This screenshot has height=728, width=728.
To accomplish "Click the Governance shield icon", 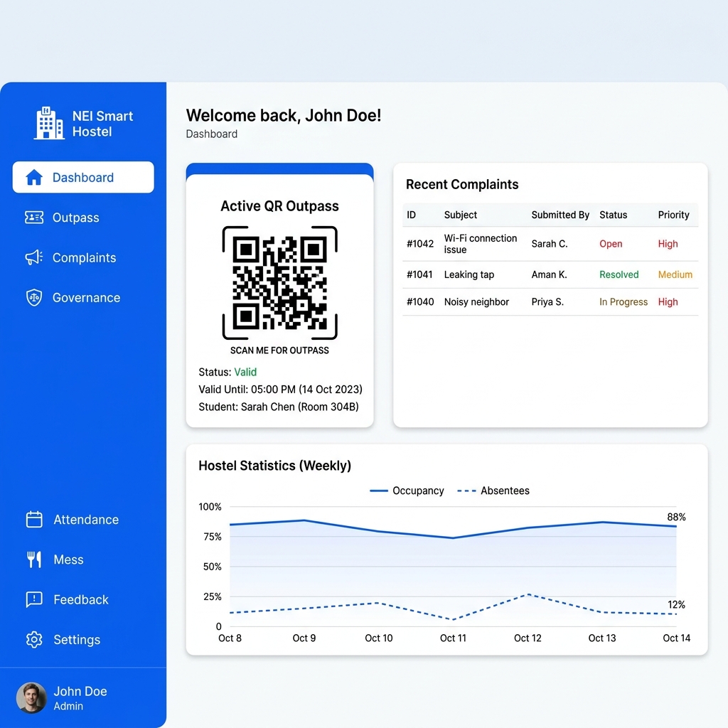I will point(34,298).
